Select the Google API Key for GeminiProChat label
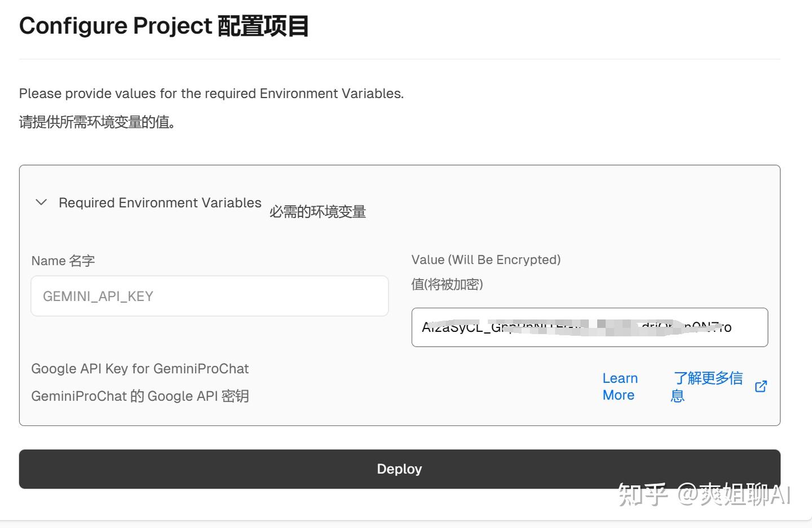 tap(140, 369)
